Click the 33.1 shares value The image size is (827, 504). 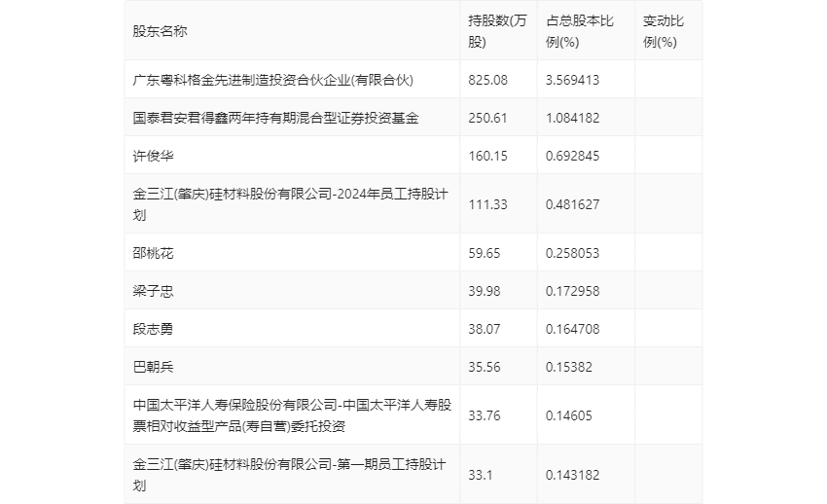tap(480, 475)
